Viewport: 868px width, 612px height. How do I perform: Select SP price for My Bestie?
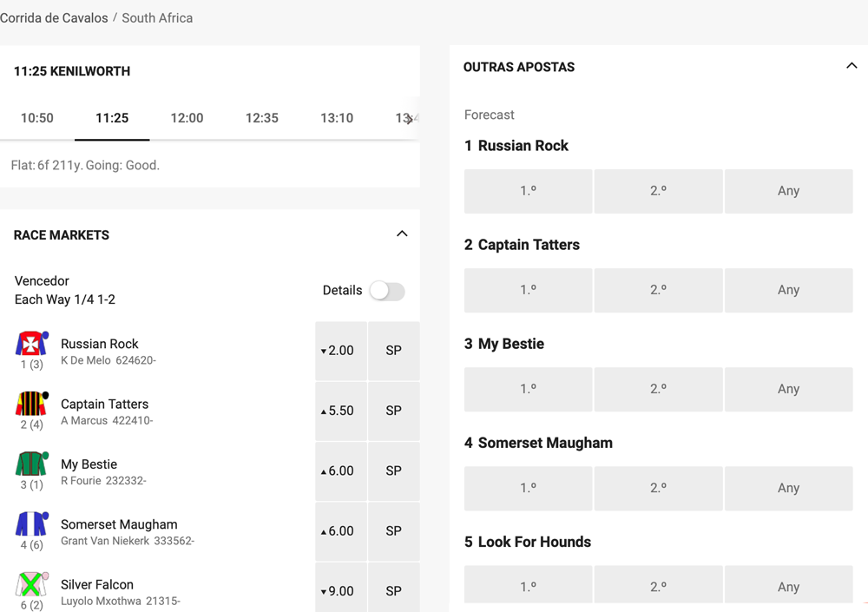393,471
